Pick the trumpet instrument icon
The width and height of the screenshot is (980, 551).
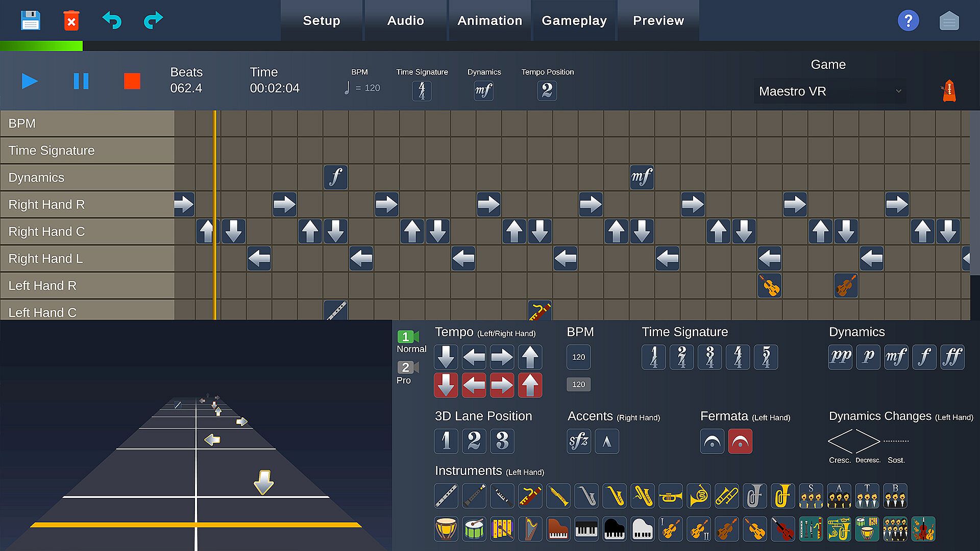(670, 495)
